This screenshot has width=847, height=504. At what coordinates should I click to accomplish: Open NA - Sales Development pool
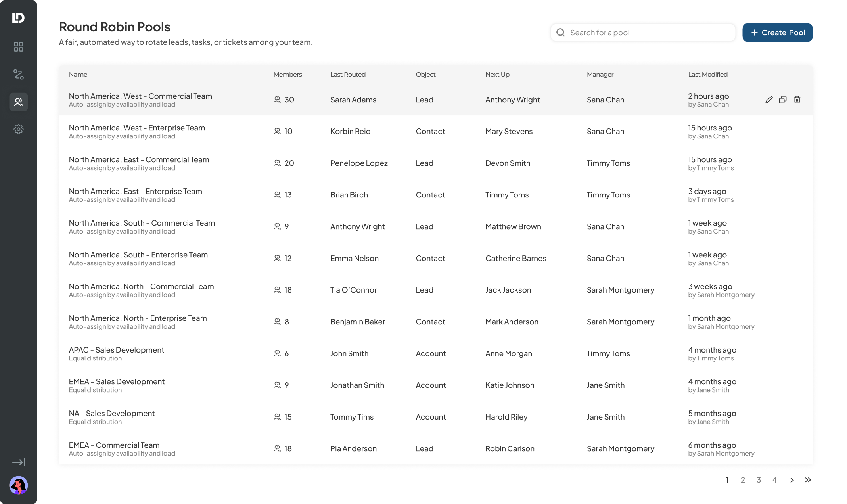pyautogui.click(x=111, y=413)
